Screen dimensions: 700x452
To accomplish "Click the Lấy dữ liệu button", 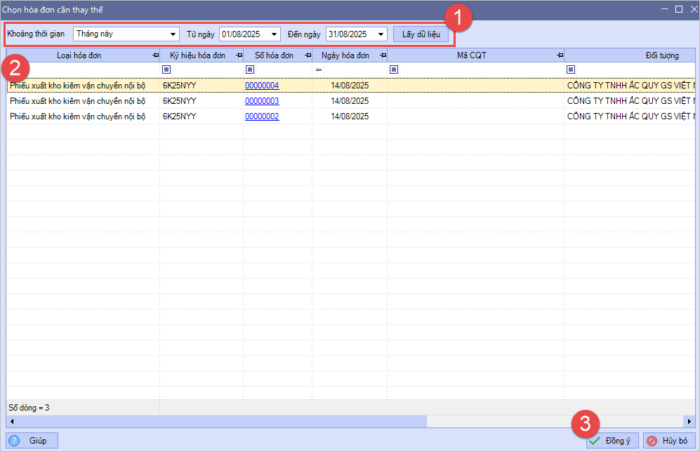I will 420,34.
